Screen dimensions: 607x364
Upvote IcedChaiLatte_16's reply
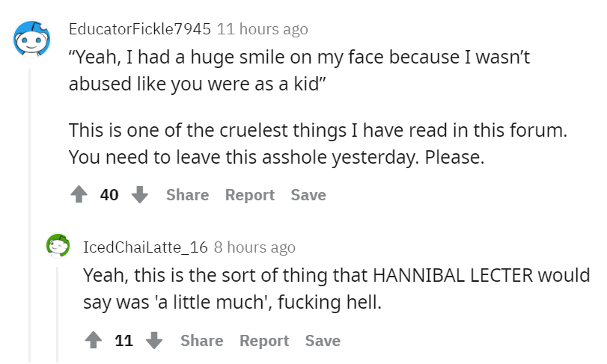(94, 340)
